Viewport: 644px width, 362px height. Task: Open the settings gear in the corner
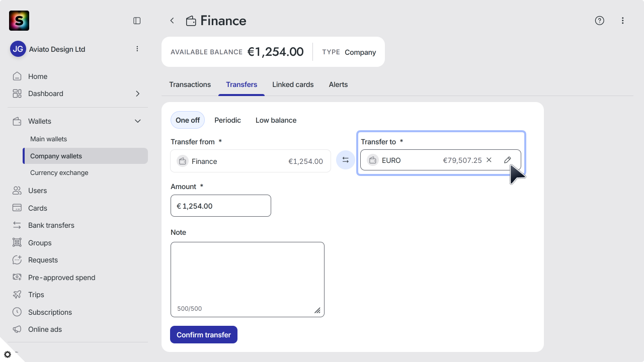8,354
